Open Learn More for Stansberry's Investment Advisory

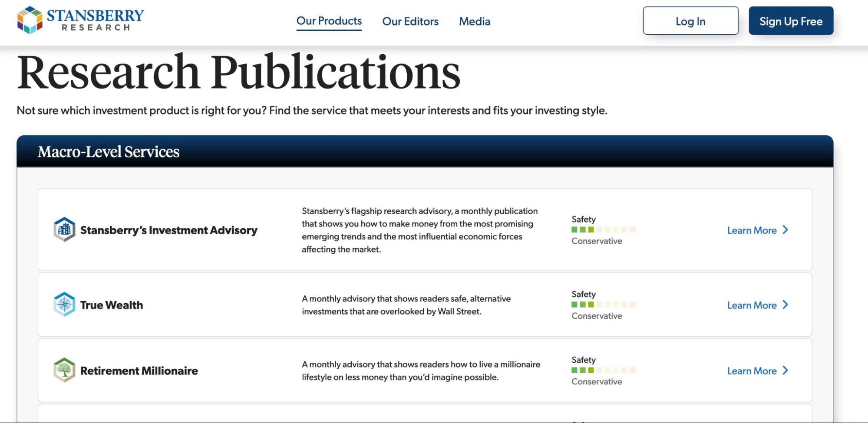tap(758, 230)
